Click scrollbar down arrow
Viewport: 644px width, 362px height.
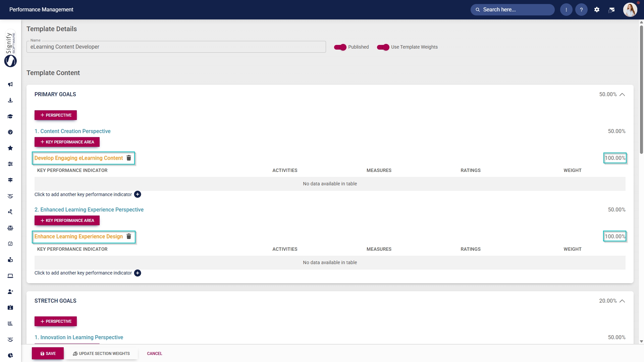pos(641,342)
